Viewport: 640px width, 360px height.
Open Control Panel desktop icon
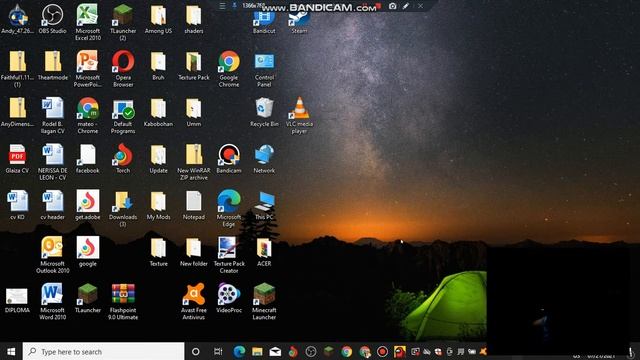click(264, 69)
